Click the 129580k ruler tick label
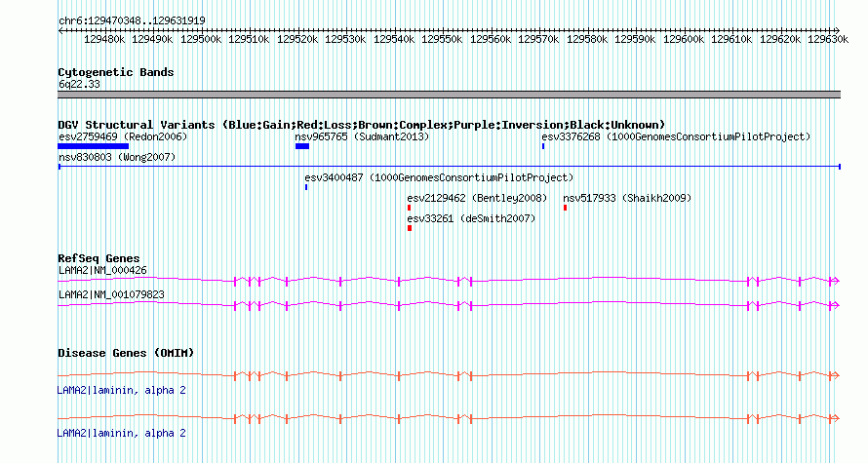The image size is (868, 463). (x=587, y=39)
